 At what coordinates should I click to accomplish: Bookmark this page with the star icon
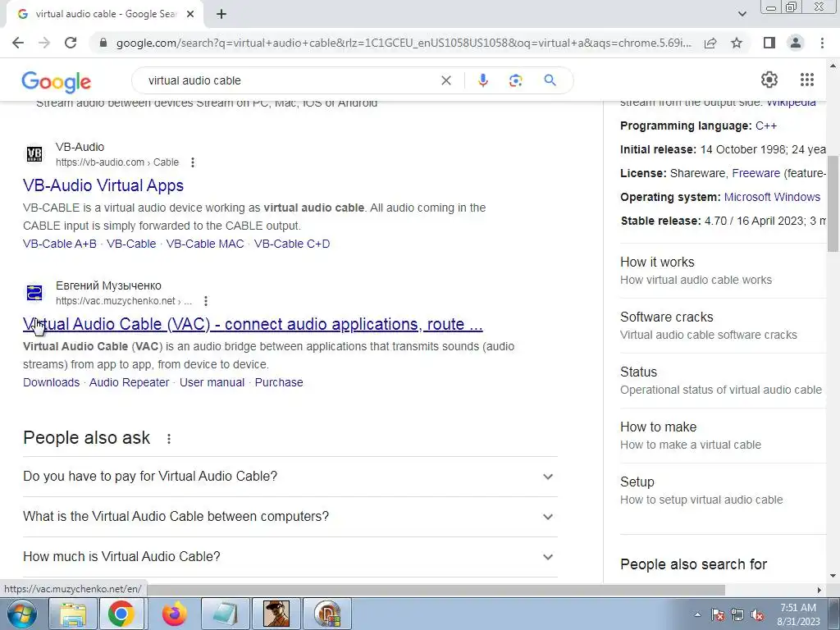[x=737, y=43]
